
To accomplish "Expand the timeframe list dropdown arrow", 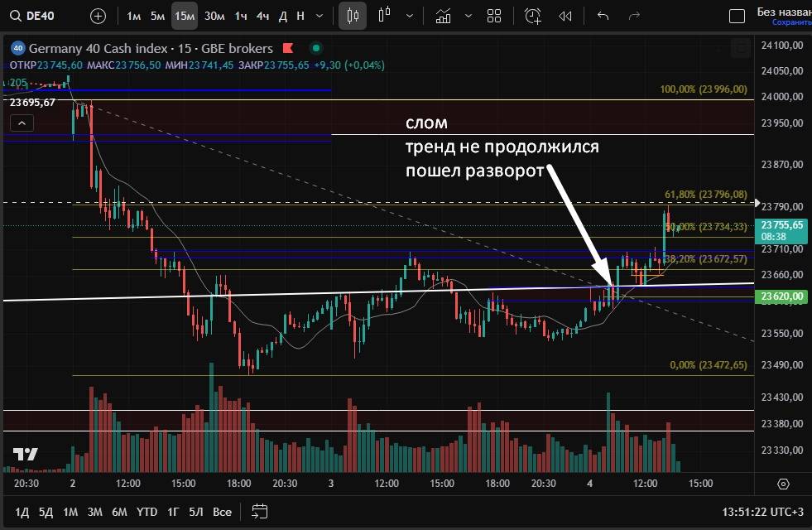I will click(x=320, y=16).
